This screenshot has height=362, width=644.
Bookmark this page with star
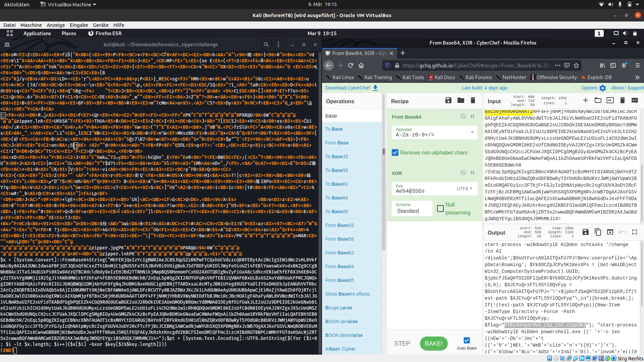point(576,65)
